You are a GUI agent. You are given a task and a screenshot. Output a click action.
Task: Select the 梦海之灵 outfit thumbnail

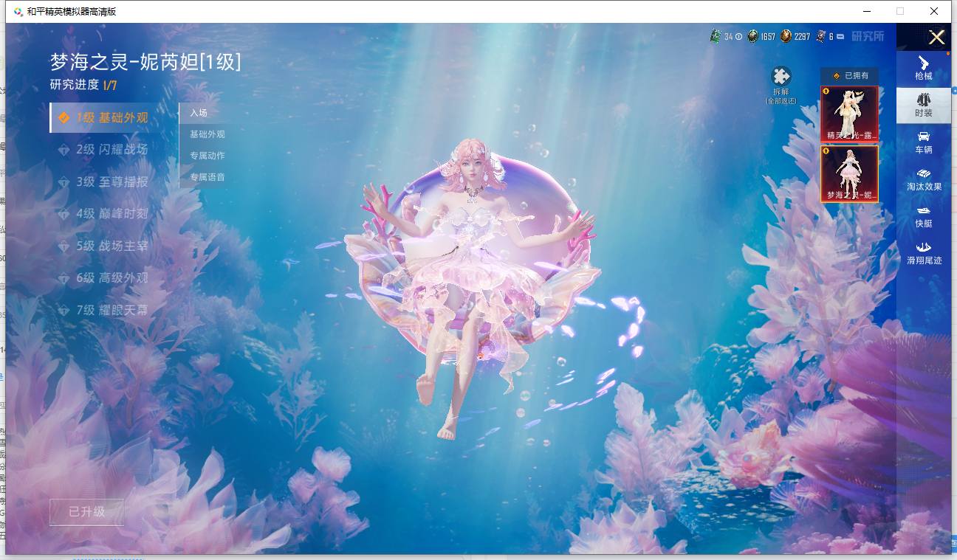point(850,174)
